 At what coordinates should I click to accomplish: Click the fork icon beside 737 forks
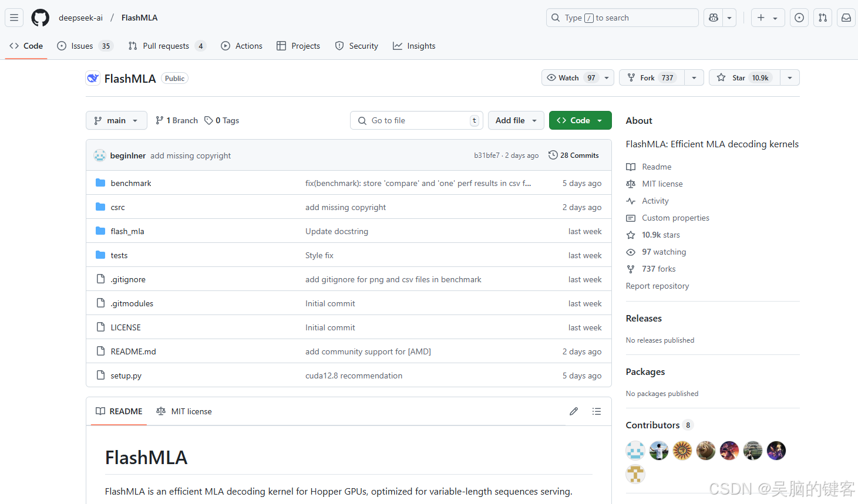point(631,269)
